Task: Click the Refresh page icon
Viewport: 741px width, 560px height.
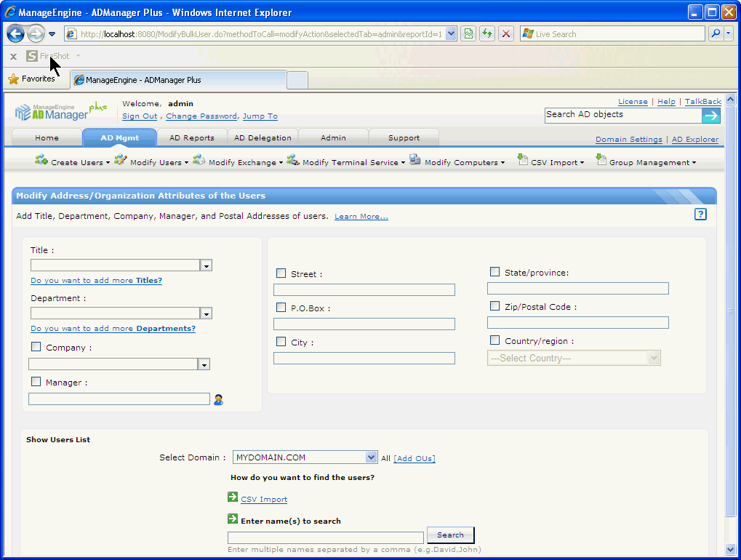Action: (487, 33)
